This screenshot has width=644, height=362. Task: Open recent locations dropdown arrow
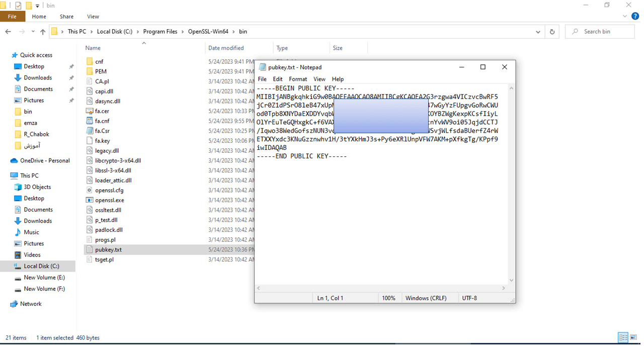[33, 32]
